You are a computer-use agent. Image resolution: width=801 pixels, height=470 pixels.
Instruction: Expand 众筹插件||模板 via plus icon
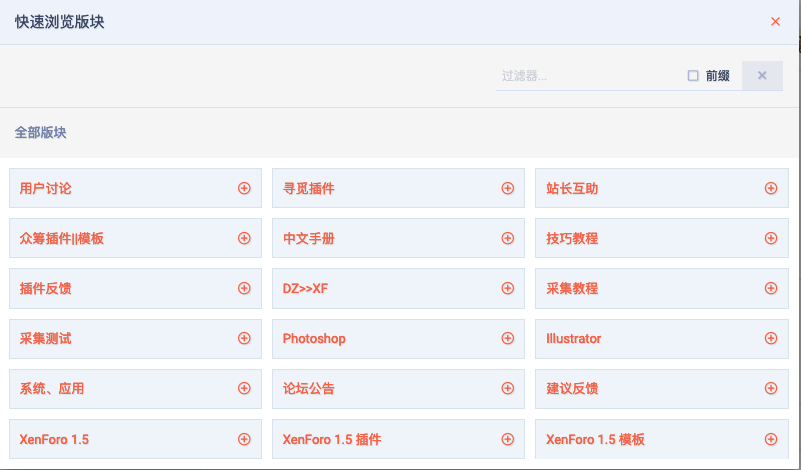pyautogui.click(x=244, y=238)
